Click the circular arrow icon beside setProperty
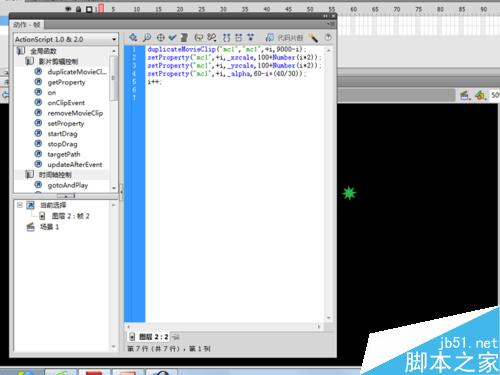Image resolution: width=500 pixels, height=375 pixels. pos(38,123)
